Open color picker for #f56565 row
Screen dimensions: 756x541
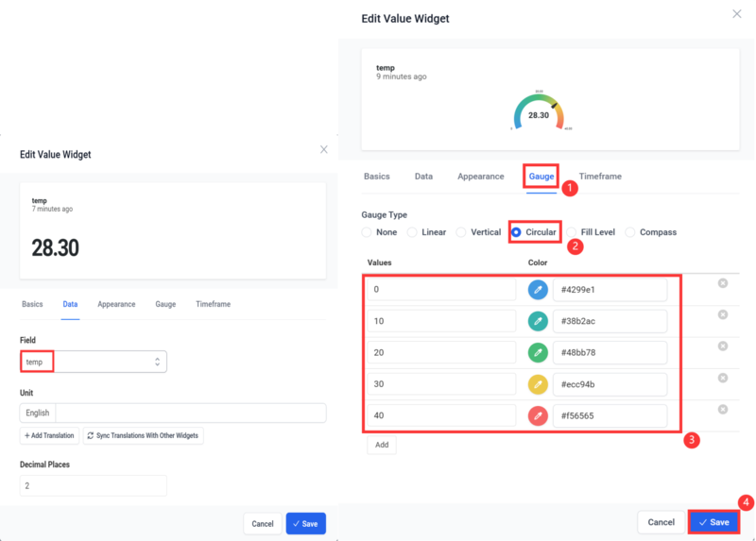pos(538,415)
